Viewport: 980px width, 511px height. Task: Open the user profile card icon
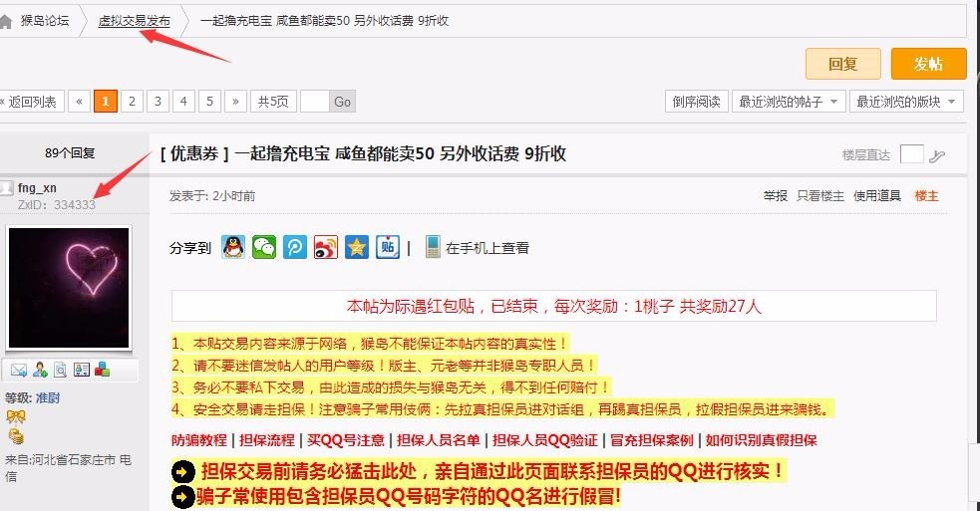[81, 370]
